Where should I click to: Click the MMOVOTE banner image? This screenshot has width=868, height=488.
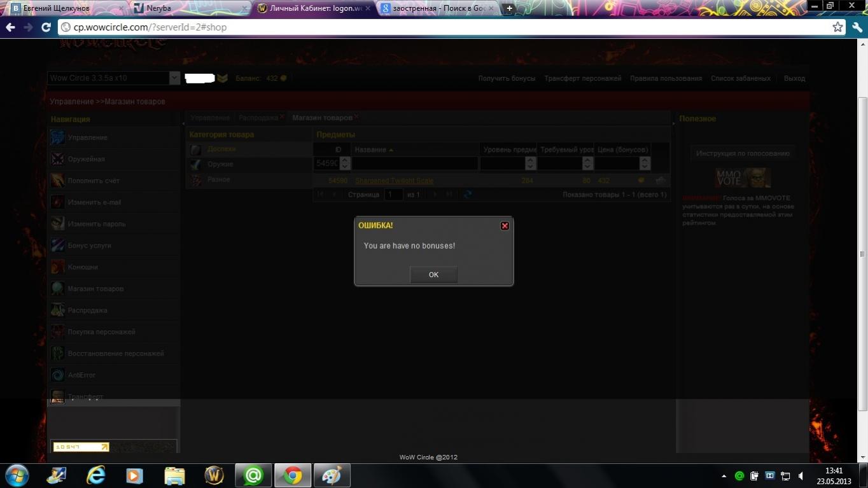[743, 178]
